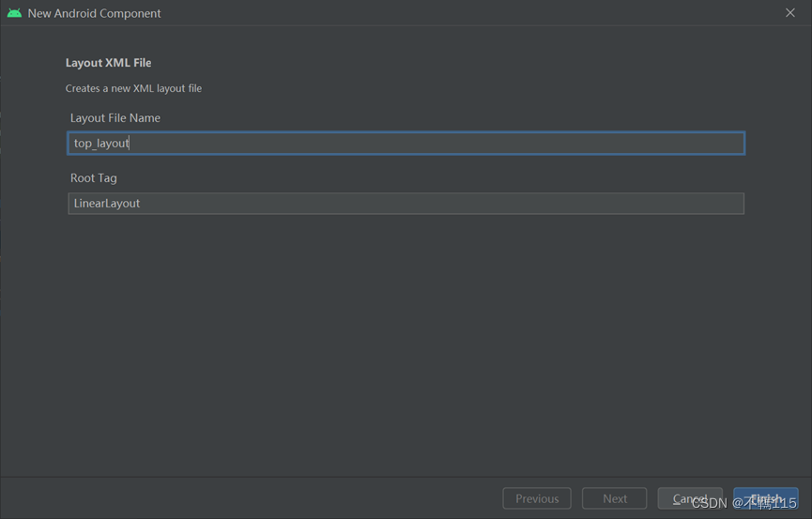This screenshot has width=812, height=519.
Task: Click the 'Creates a new XML layout file' text
Action: tap(133, 88)
